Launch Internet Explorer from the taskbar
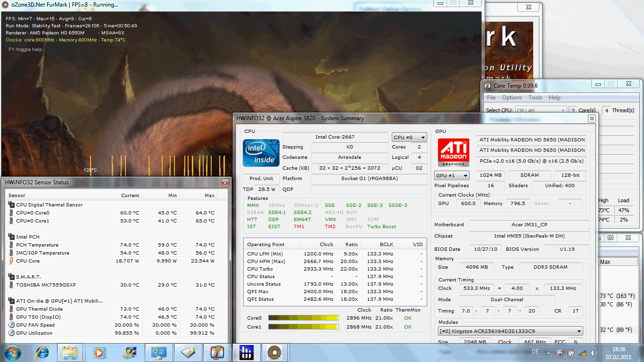 42,352
